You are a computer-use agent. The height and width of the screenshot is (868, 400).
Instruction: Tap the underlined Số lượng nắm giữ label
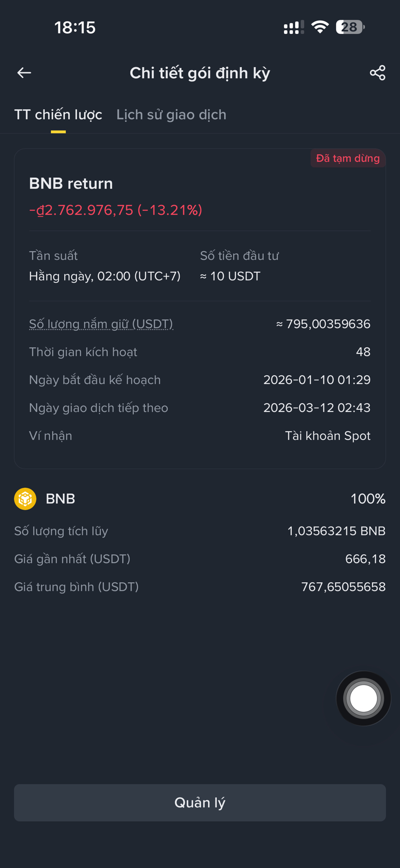coord(101,324)
